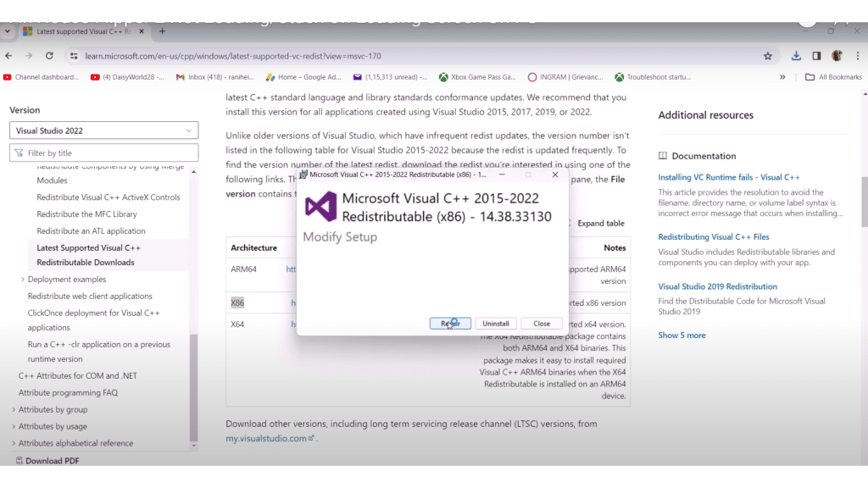Open Redistribute the MFC Library
Image resolution: width=868 pixels, height=488 pixels.
[87, 214]
